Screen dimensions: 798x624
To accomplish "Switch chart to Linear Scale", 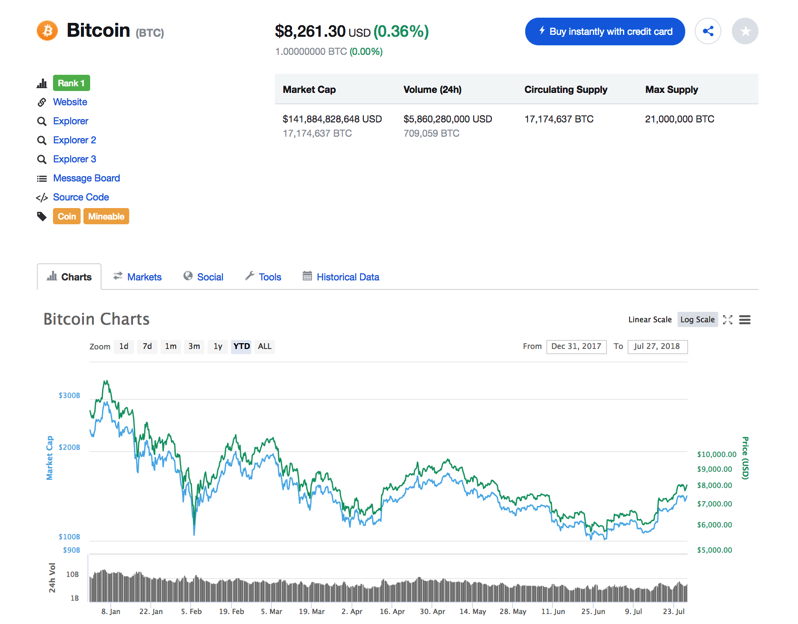I will click(x=650, y=320).
